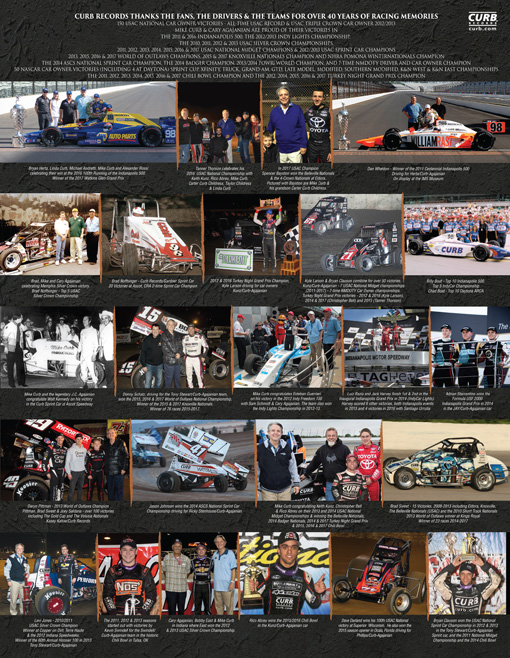This screenshot has height=658, width=510.
Task: Select line 'Mike Curb & Cary Agajanian are proud'
Action: pos(258,30)
